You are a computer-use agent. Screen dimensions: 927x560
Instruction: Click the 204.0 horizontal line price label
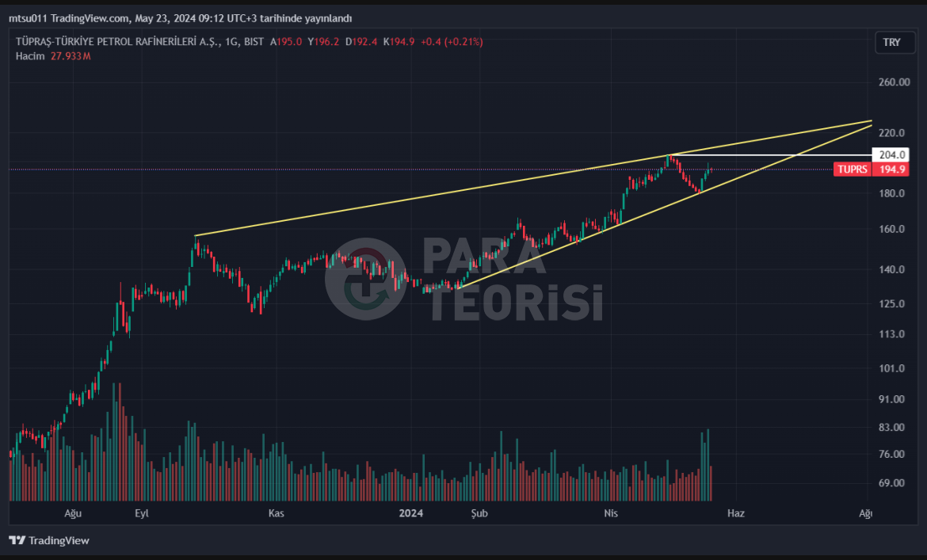tap(891, 154)
